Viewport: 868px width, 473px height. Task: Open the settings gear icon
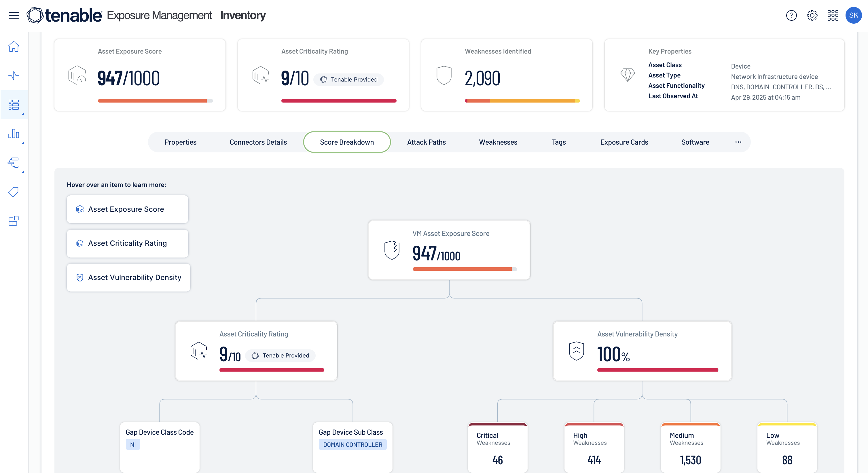(x=812, y=15)
